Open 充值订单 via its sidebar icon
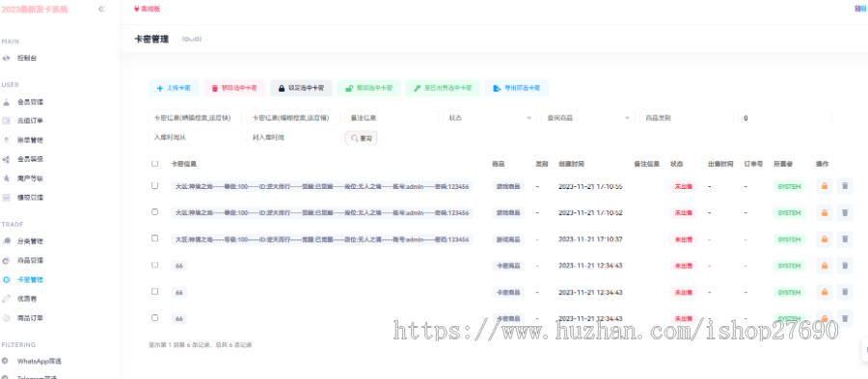This screenshot has height=379, width=868. [6, 121]
